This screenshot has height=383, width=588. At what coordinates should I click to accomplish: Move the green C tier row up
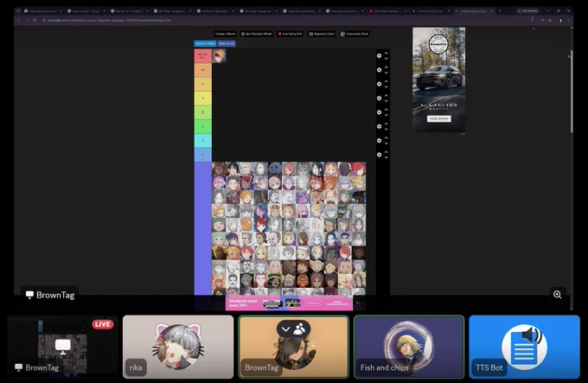[387, 124]
